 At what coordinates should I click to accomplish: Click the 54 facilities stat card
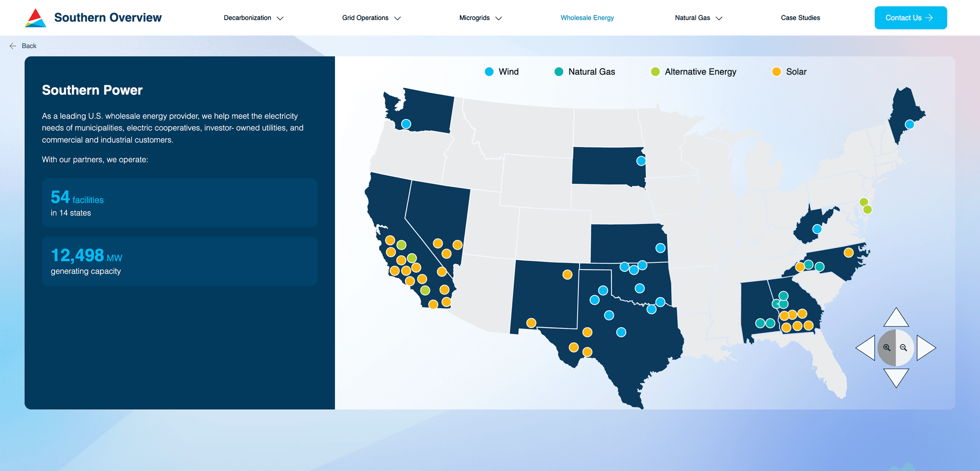(179, 203)
